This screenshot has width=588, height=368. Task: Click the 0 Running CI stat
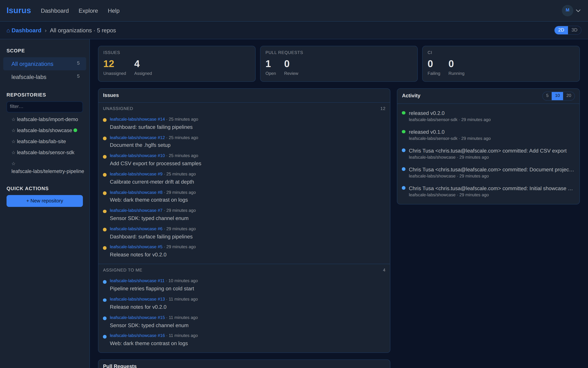click(456, 67)
